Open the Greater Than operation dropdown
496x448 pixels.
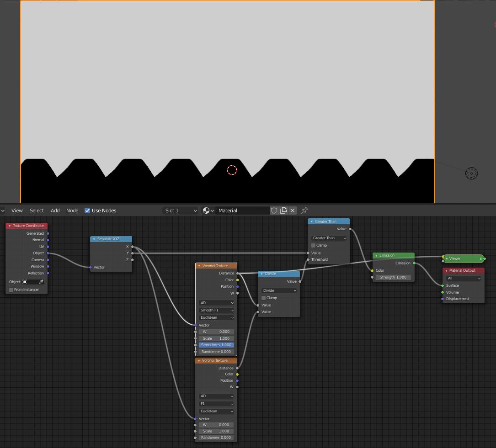click(329, 238)
